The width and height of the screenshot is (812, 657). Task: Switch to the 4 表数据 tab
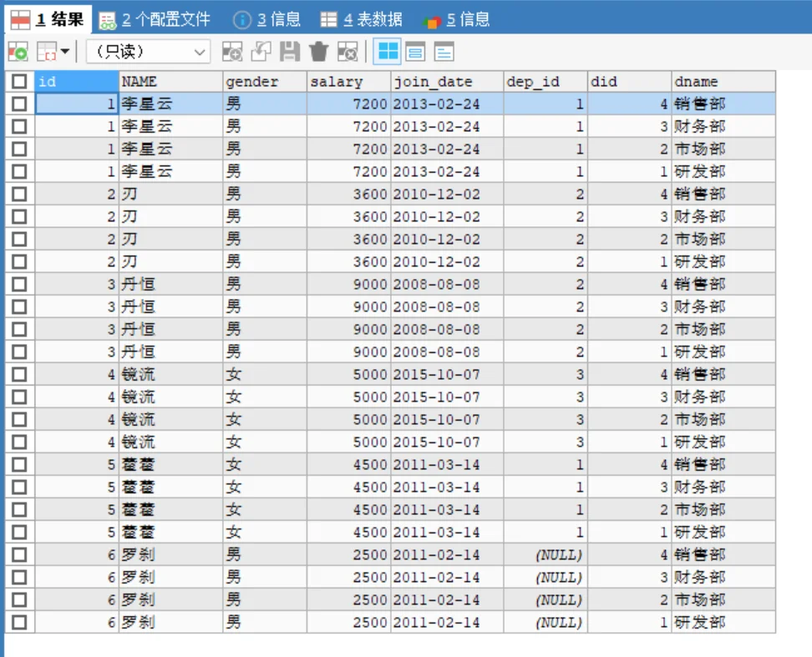pos(362,18)
